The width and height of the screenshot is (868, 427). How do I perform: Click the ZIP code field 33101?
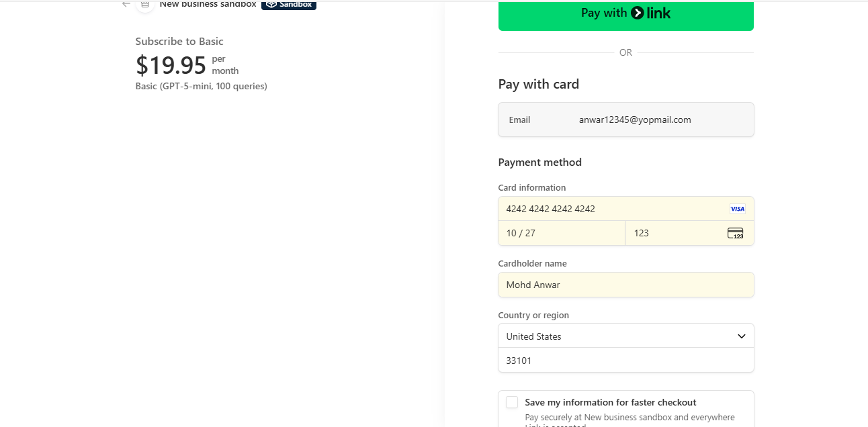tap(625, 361)
